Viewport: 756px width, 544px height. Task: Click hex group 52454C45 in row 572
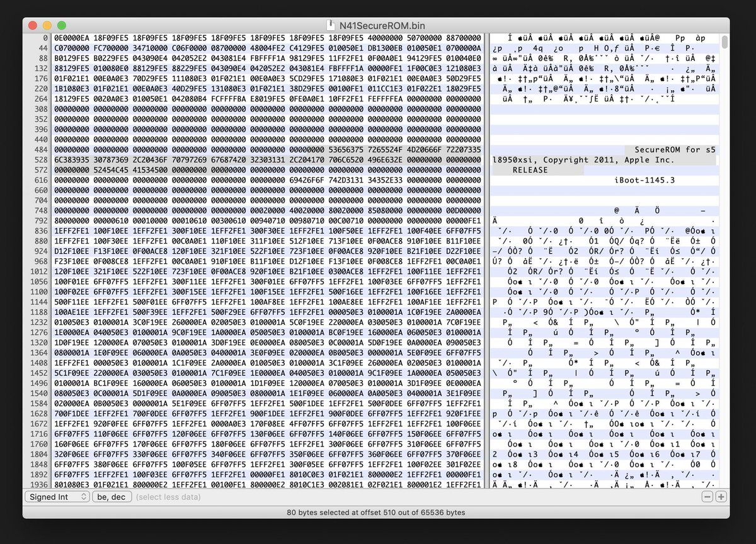(112, 170)
